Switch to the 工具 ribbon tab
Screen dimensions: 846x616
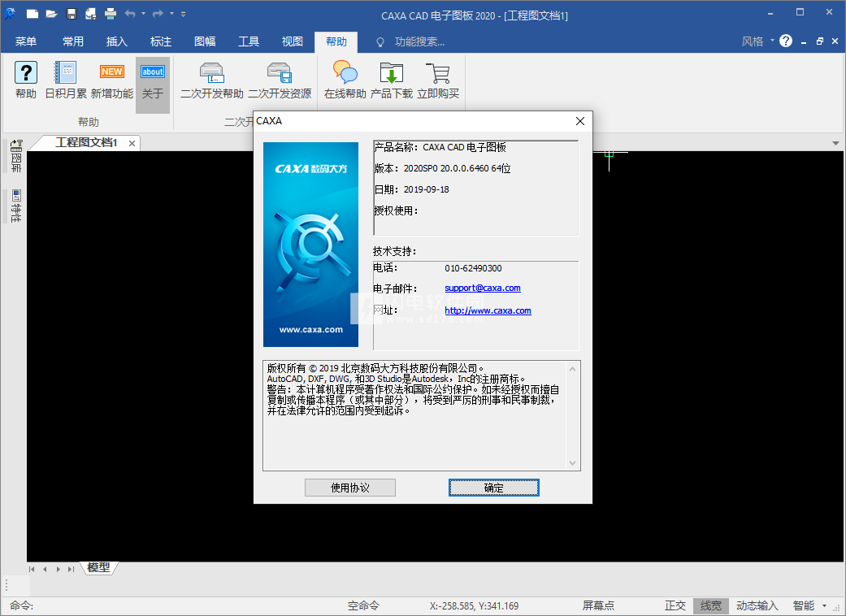pyautogui.click(x=249, y=41)
